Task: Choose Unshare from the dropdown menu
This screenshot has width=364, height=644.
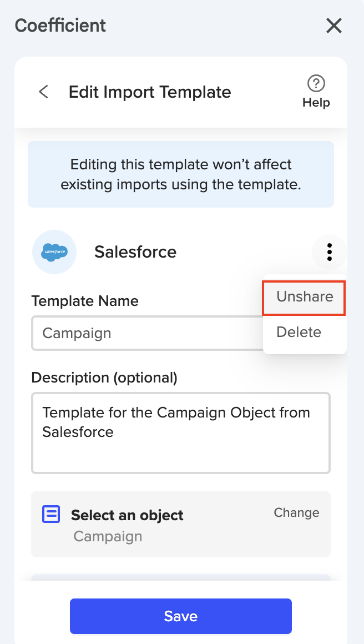Action: click(305, 297)
